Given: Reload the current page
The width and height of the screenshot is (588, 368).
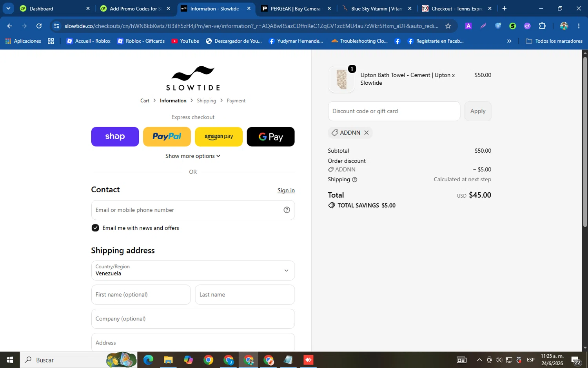Looking at the screenshot, I should click(x=39, y=26).
